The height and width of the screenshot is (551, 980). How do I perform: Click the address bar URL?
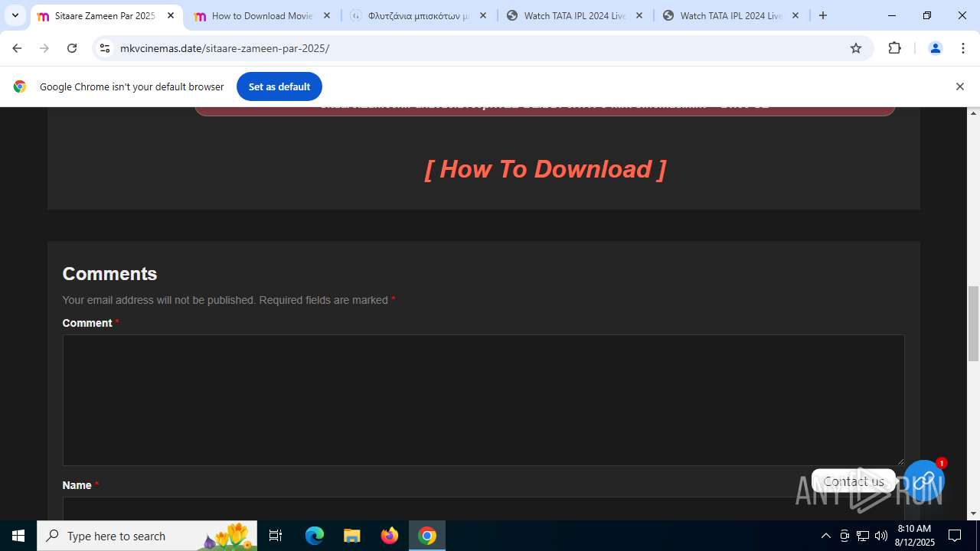click(224, 48)
